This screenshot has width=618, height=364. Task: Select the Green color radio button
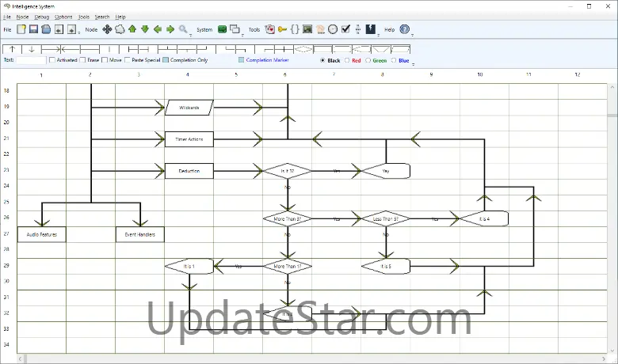(368, 60)
